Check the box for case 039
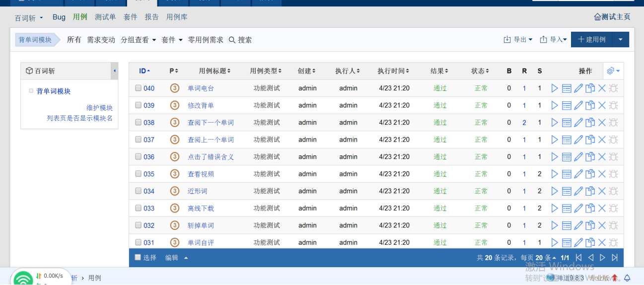Image resolution: width=644 pixels, height=285 pixels. tap(138, 105)
